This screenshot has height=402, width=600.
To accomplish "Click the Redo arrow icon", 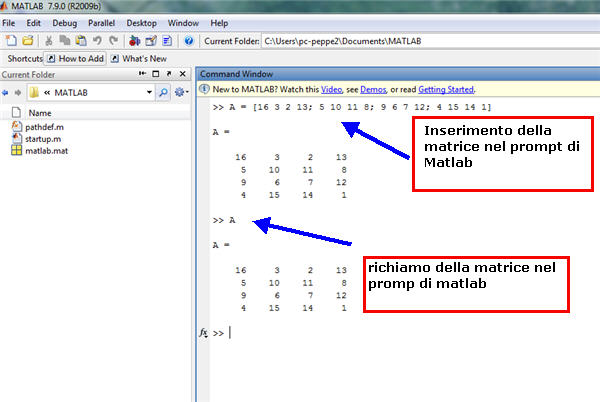I will [x=113, y=41].
